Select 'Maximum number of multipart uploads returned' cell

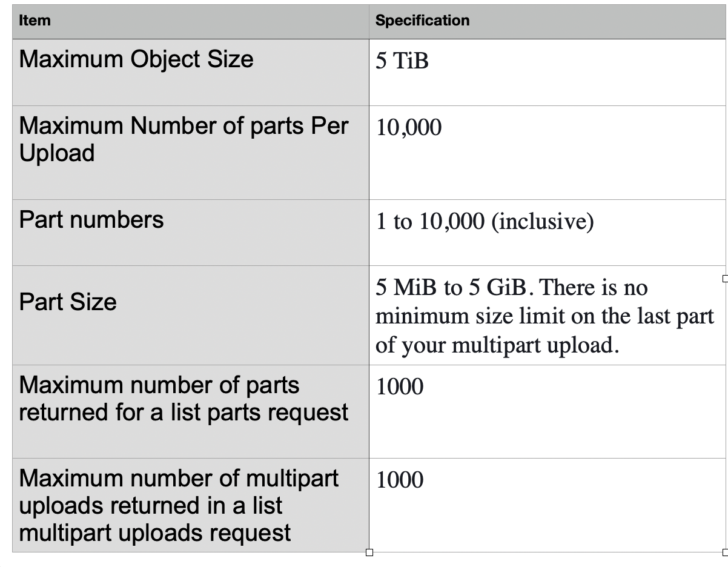[x=190, y=505]
